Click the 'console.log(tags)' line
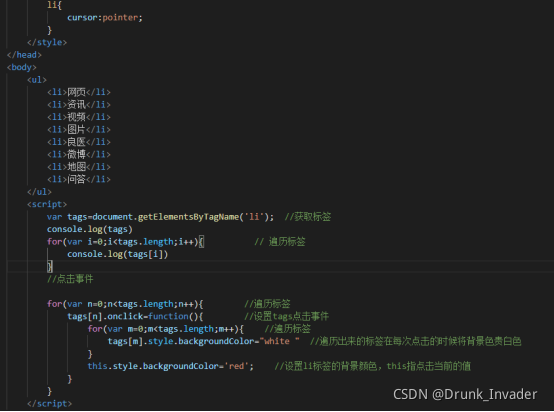The width and height of the screenshot is (554, 412). [x=90, y=229]
